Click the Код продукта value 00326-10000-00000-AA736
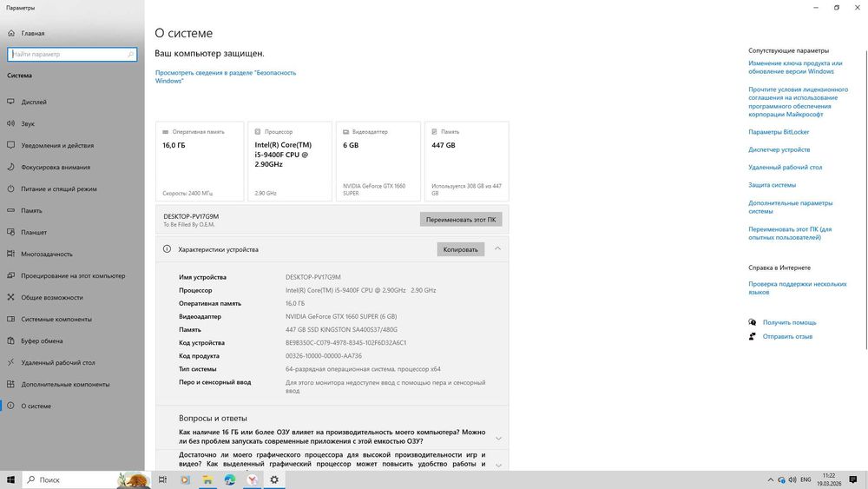The width and height of the screenshot is (868, 489). click(x=323, y=356)
